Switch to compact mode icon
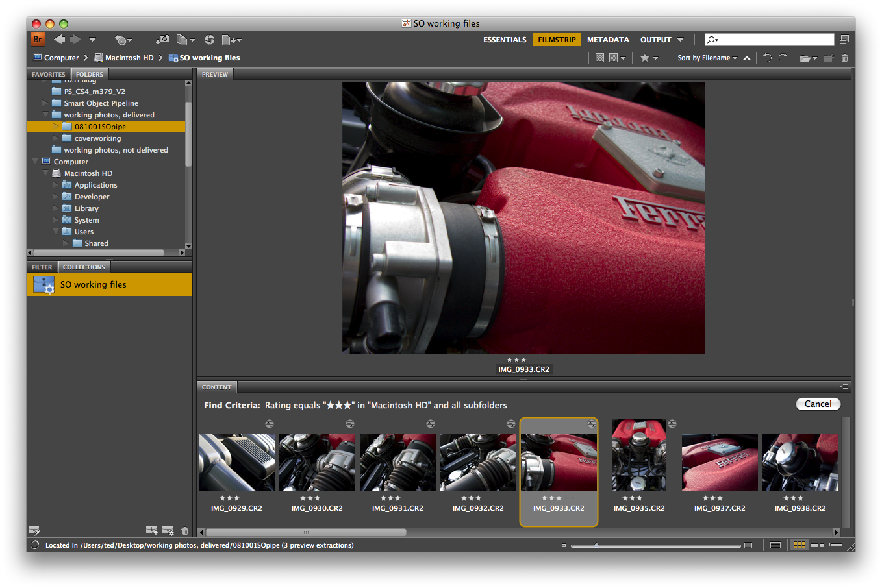The height and width of the screenshot is (588, 882). point(844,40)
